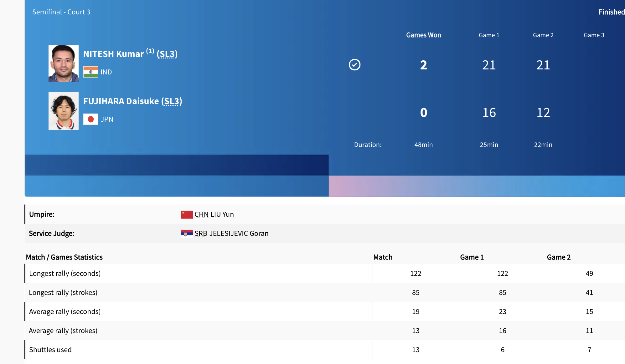Image resolution: width=625 pixels, height=364 pixels.
Task: Click the Longest rally (seconds) statistics row
Action: tap(65, 274)
